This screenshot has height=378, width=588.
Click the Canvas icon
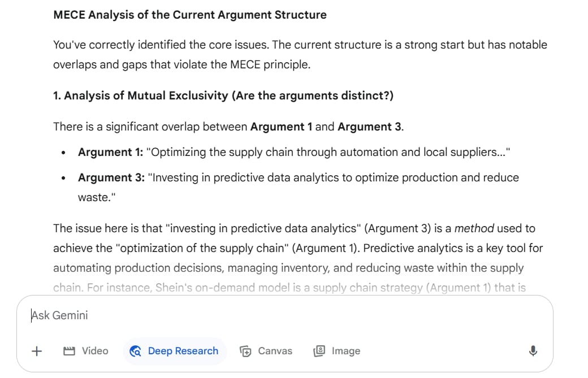(x=245, y=351)
